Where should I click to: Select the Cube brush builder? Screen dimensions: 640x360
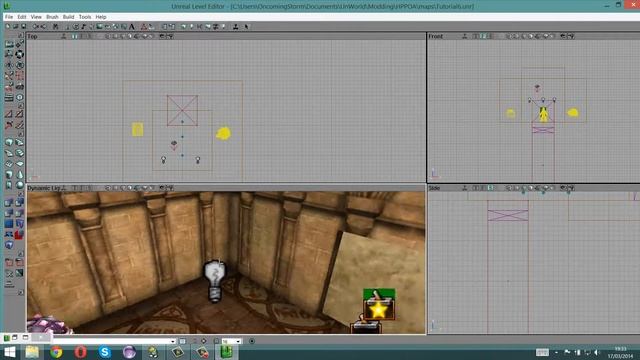[9, 142]
